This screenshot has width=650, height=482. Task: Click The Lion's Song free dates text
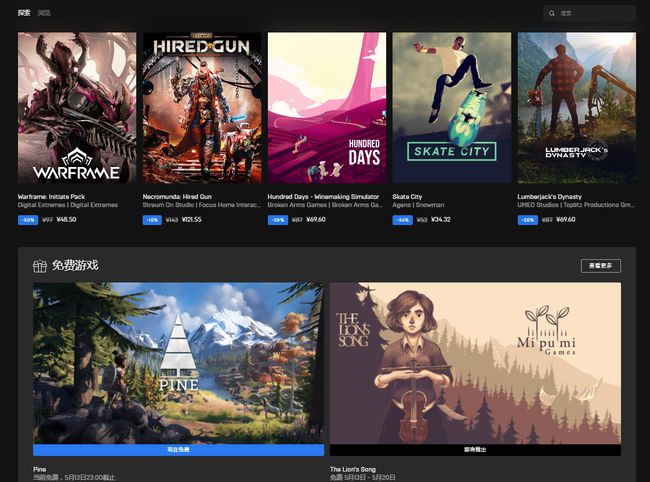point(363,477)
